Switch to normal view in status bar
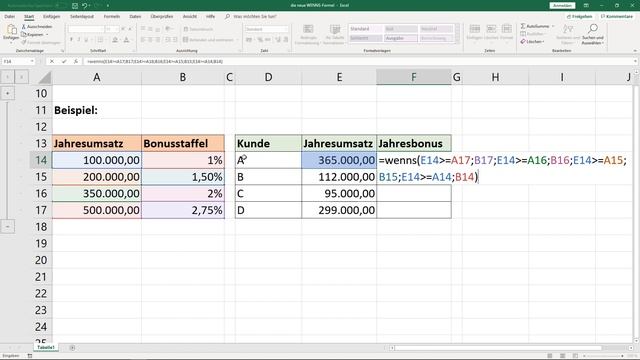The image size is (640, 360). (x=550, y=356)
